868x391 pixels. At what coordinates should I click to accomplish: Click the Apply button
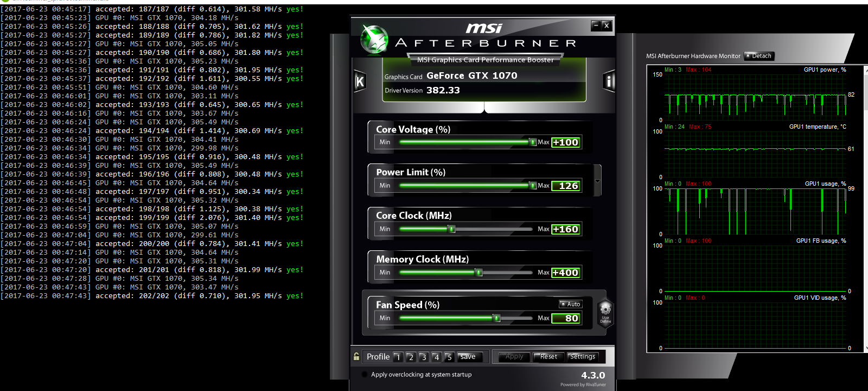pyautogui.click(x=514, y=357)
